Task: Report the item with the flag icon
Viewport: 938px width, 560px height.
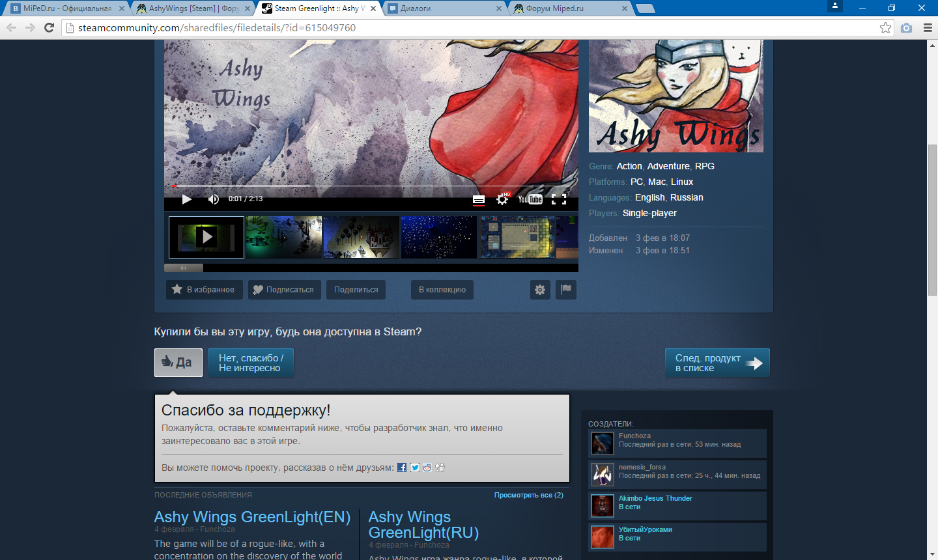Action: (566, 290)
